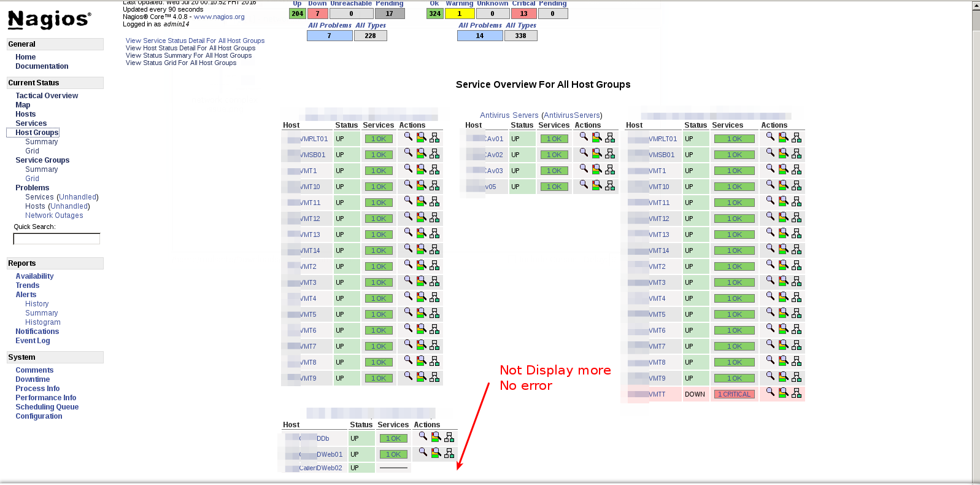
Task: Click red 1 CRITICAL status box for VMTT
Action: coord(734,394)
